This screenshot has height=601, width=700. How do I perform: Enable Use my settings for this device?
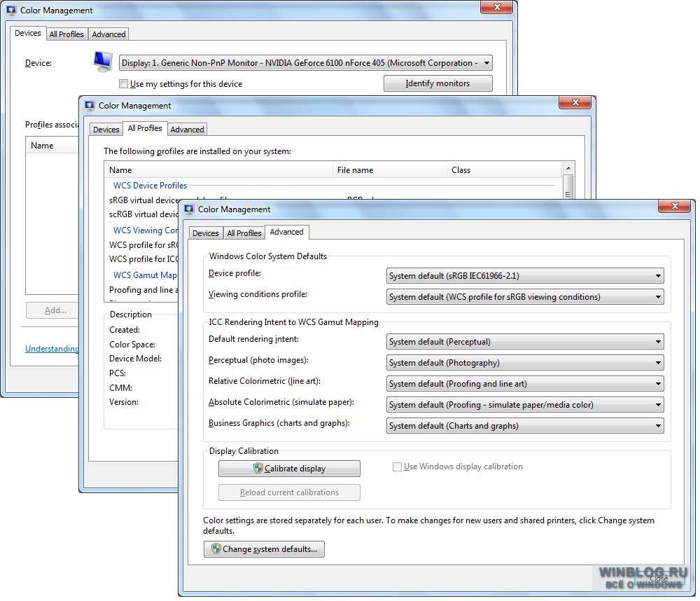pos(124,83)
